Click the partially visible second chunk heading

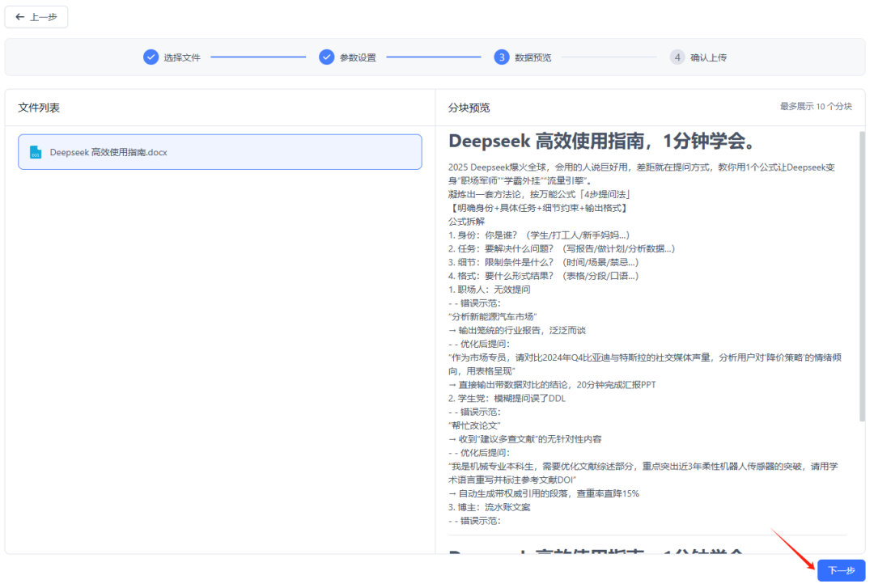(602, 552)
